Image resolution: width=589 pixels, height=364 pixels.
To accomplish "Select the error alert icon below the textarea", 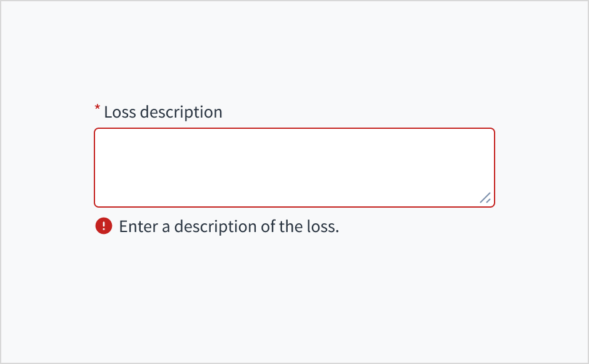I will [104, 226].
